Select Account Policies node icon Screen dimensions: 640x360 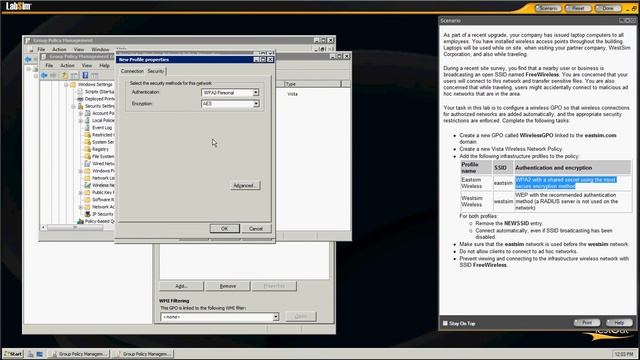click(87, 113)
